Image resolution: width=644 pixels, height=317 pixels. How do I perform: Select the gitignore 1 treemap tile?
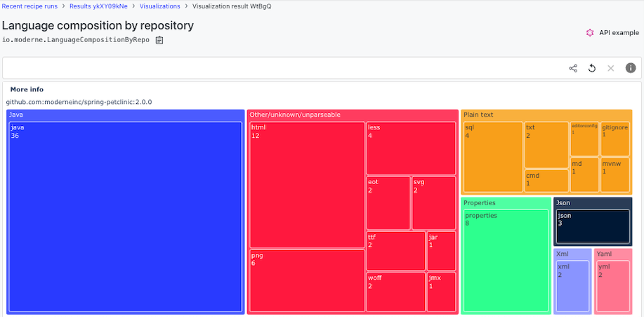click(615, 138)
